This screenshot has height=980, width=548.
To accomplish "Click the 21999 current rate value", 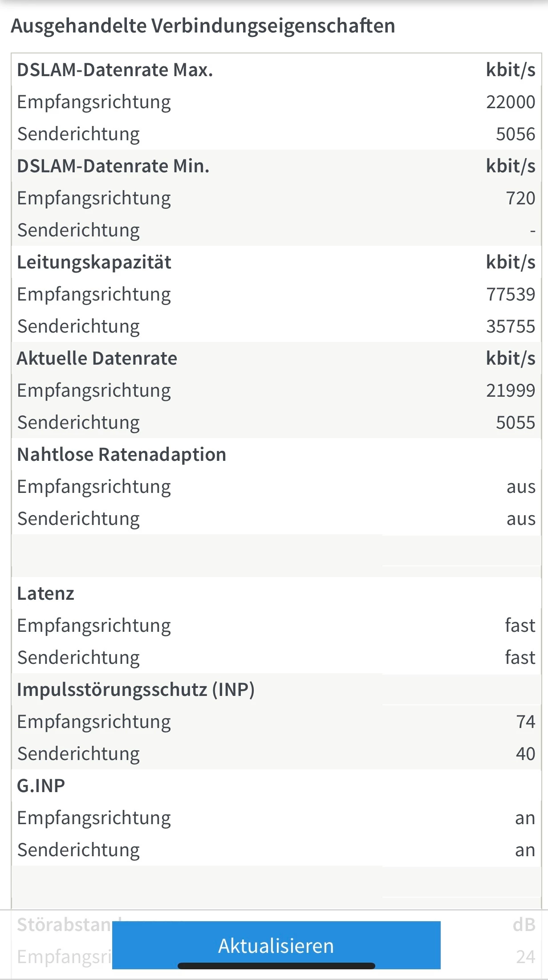I will [x=510, y=390].
